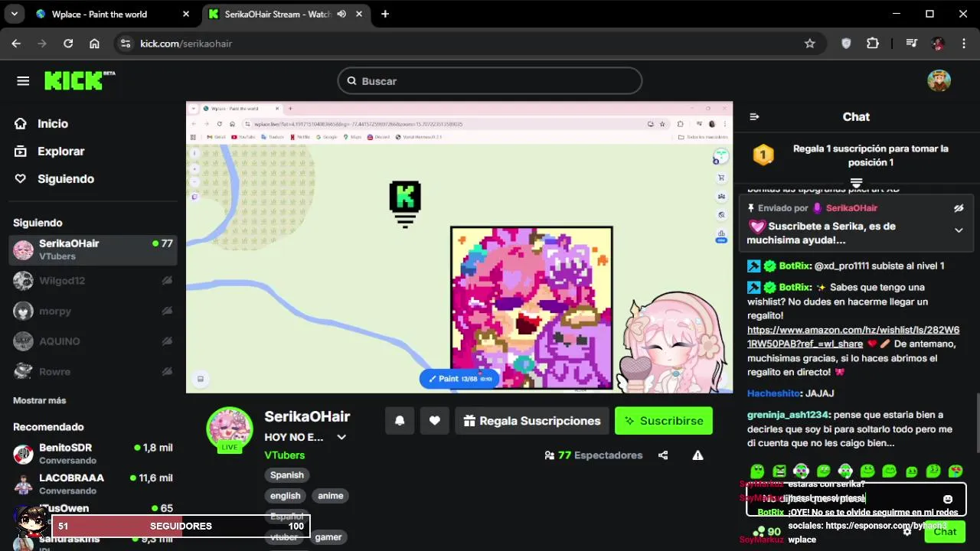Expand the pinned message chevron
The height and width of the screenshot is (551, 980).
point(958,230)
